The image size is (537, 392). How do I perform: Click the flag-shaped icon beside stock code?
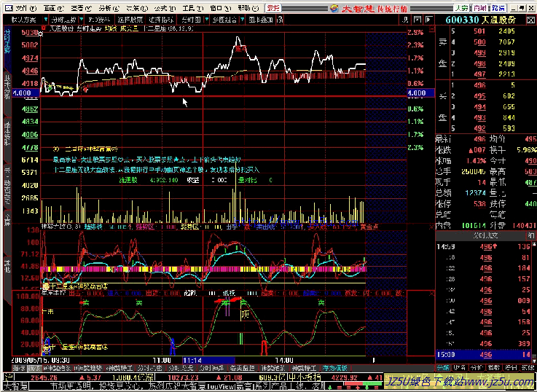coord(428,20)
